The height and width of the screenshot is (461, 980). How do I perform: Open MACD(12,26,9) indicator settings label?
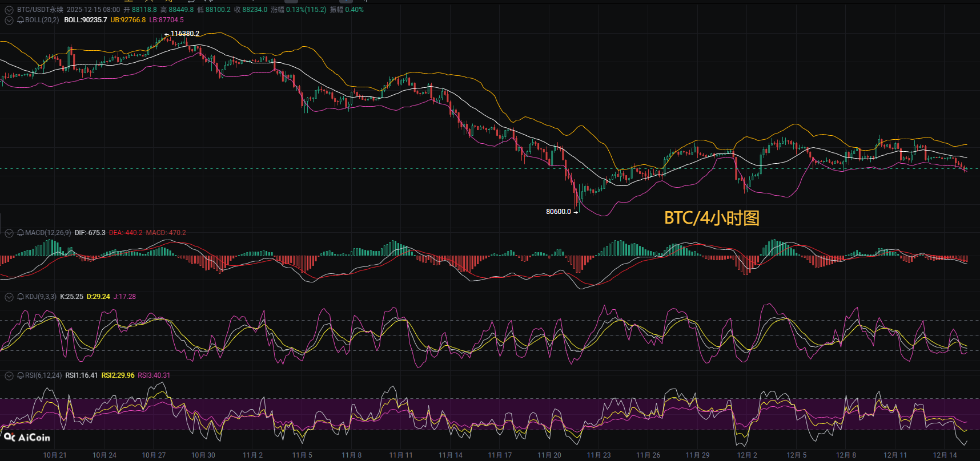48,233
